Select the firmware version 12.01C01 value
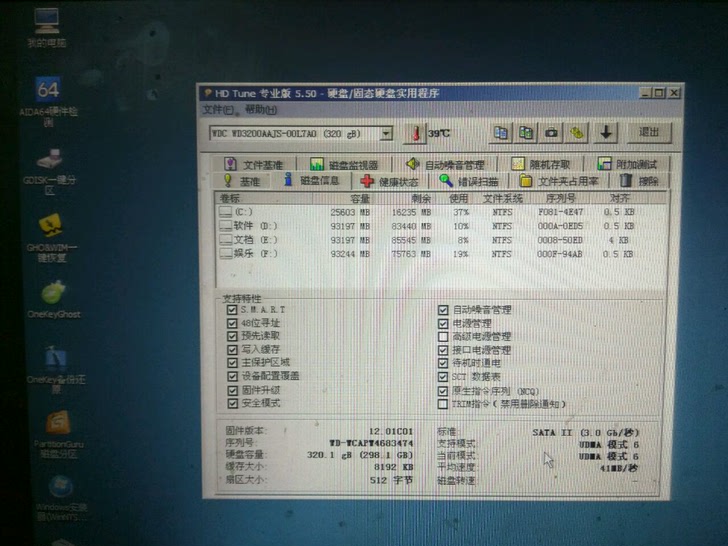 click(x=390, y=431)
